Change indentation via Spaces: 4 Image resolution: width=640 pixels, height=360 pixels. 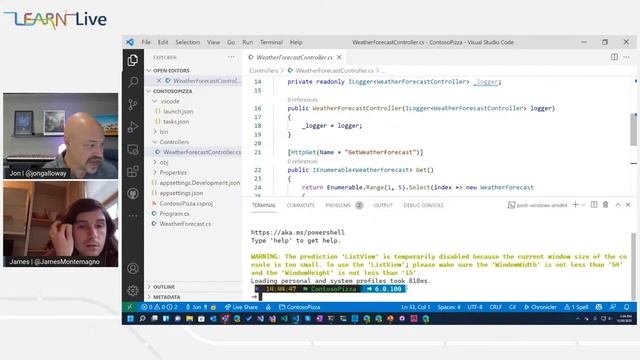(449, 307)
